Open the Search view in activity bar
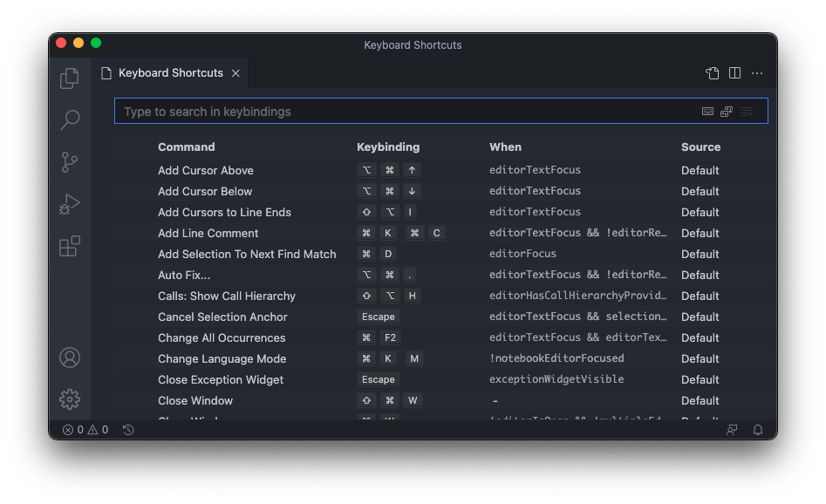This screenshot has width=826, height=504. [x=70, y=119]
